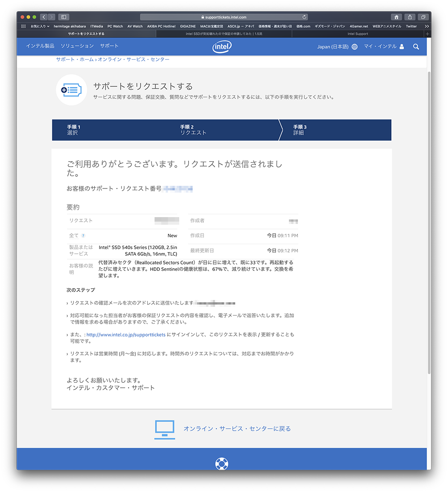This screenshot has height=492, width=448.
Task: Open the GIGAZINE bookmark
Action: [x=188, y=26]
